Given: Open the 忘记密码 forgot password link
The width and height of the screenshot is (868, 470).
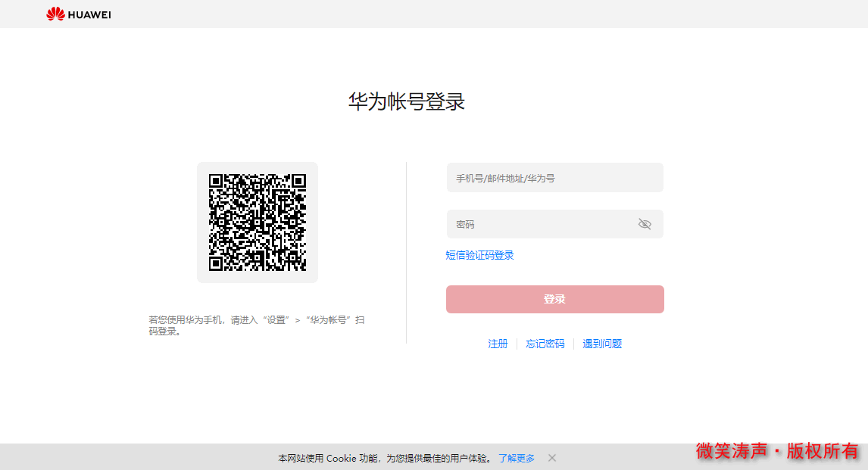Looking at the screenshot, I should pyautogui.click(x=545, y=344).
